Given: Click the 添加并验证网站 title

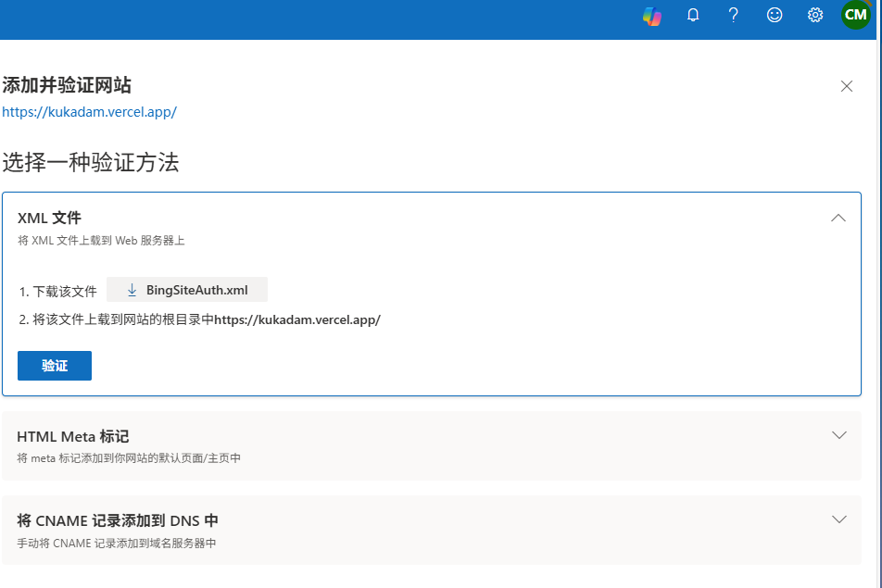Looking at the screenshot, I should (67, 85).
